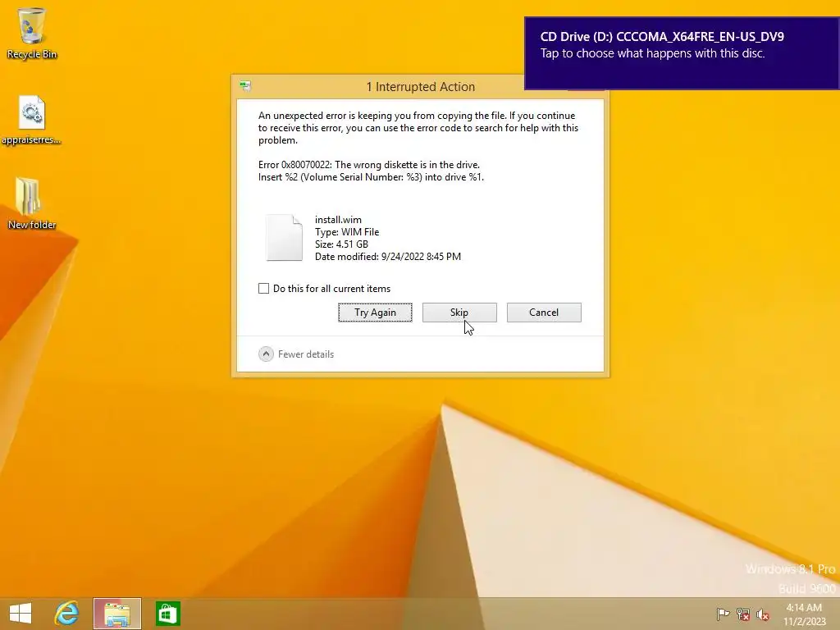Select the appraiserres file on the desktop
Image resolution: width=840 pixels, height=630 pixels.
(32, 120)
